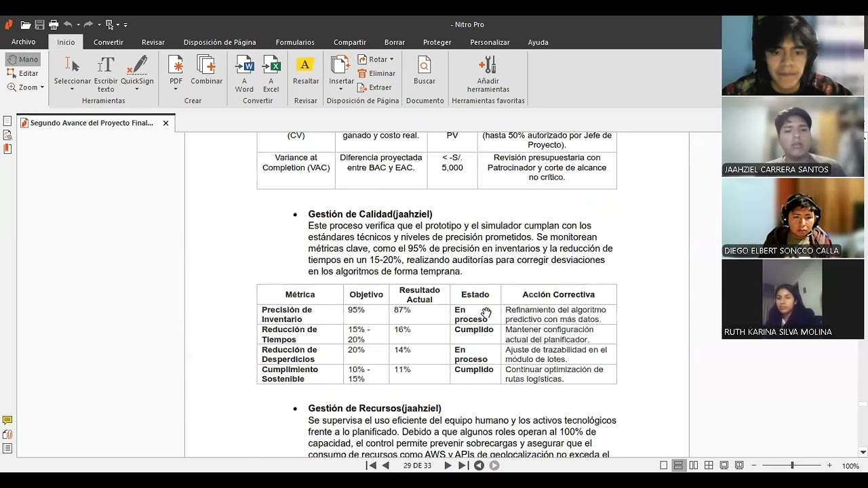Click the Redo arrow icon
Image resolution: width=868 pixels, height=488 pixels.
coord(88,25)
